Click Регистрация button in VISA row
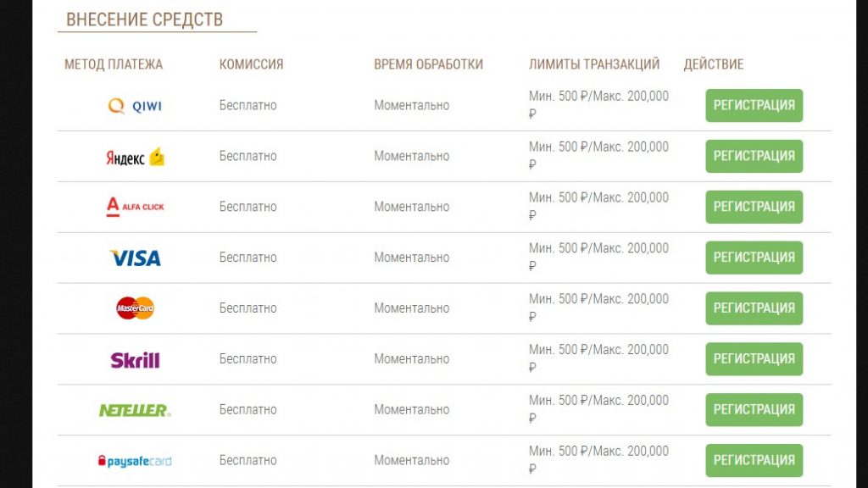The height and width of the screenshot is (488, 868). click(754, 258)
